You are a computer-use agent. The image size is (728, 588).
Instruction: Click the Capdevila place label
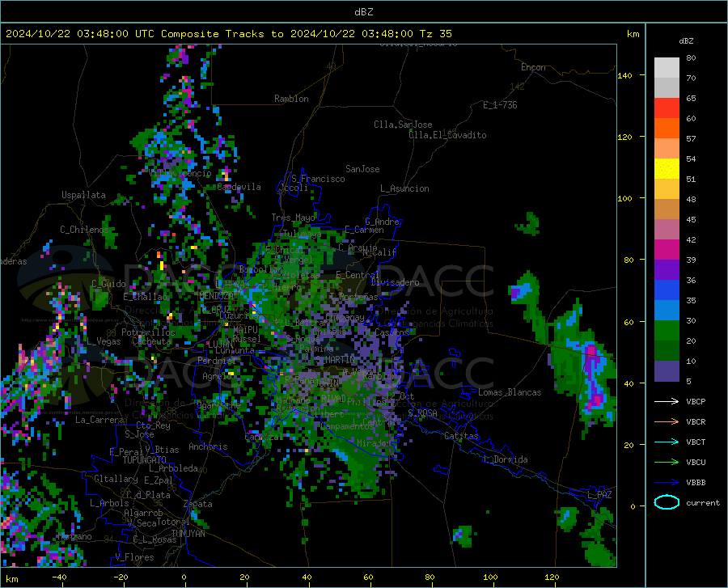point(239,187)
